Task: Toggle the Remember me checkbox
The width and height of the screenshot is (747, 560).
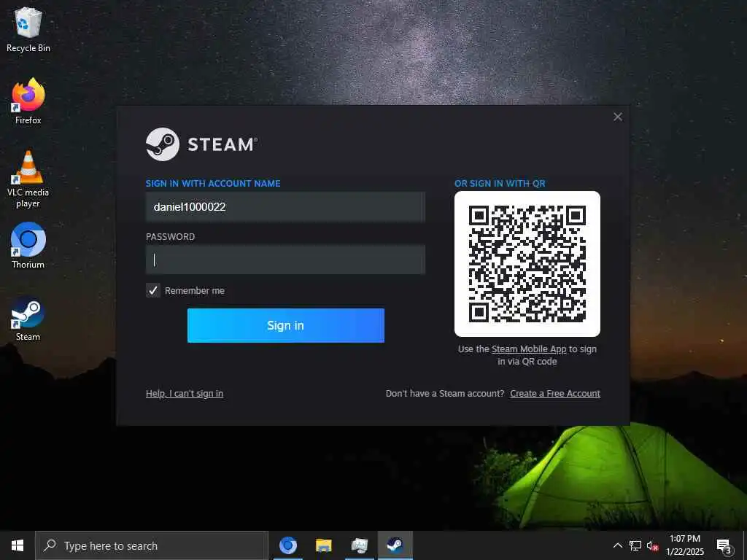Action: [x=153, y=290]
